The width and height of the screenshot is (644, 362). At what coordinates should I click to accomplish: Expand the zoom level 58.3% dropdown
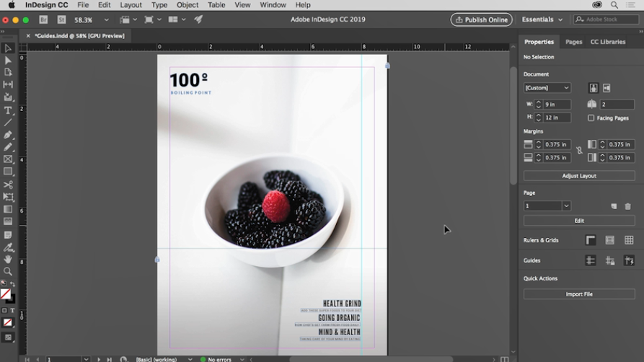tap(107, 19)
